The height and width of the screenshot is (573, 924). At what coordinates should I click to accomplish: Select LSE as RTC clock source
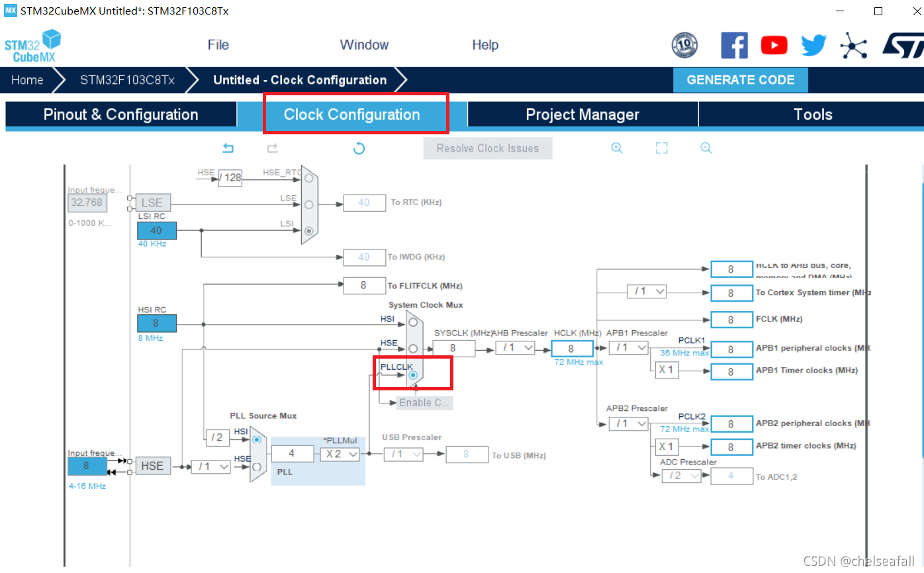pos(308,204)
